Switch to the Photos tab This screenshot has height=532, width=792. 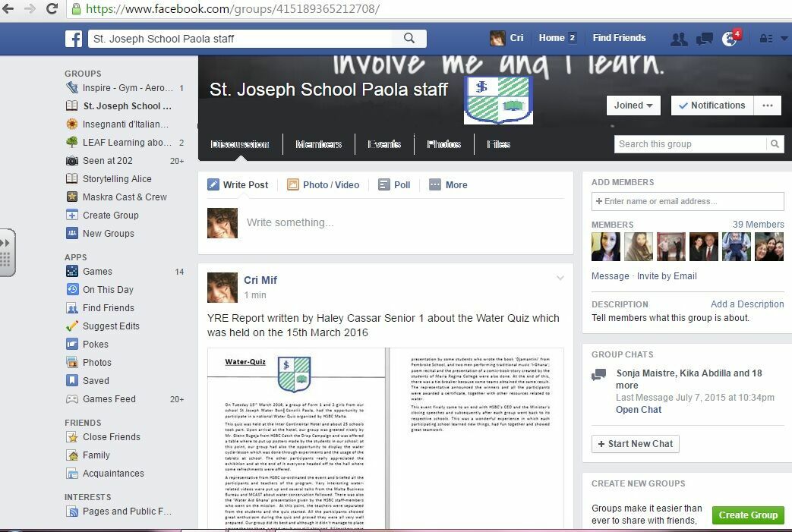443,144
